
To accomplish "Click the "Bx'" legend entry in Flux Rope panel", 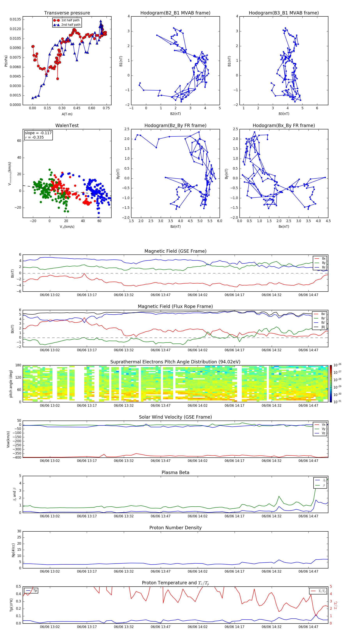I will pos(320,314).
